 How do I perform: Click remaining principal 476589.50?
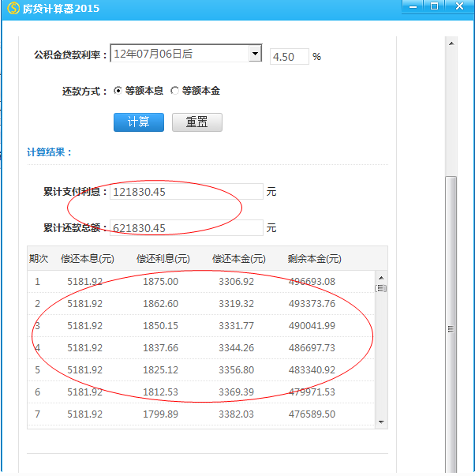pos(312,414)
